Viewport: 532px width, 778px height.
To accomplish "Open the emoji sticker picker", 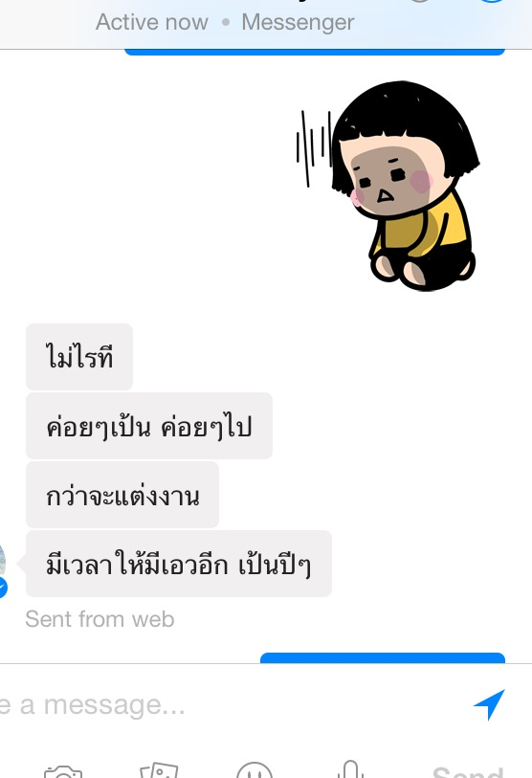I will tap(255, 769).
